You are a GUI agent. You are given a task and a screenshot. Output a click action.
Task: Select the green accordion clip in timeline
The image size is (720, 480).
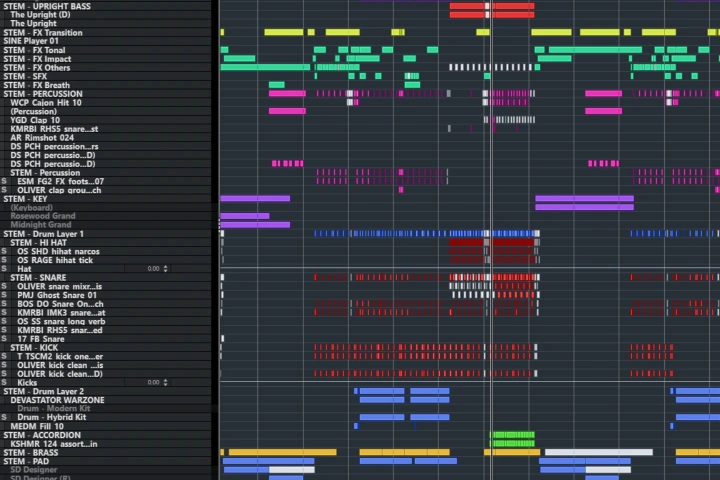(513, 435)
